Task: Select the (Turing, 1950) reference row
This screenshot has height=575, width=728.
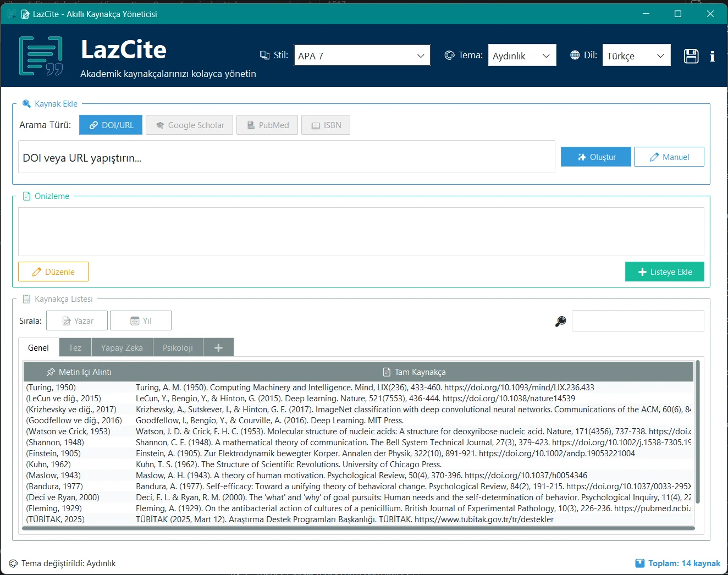Action: pos(359,388)
